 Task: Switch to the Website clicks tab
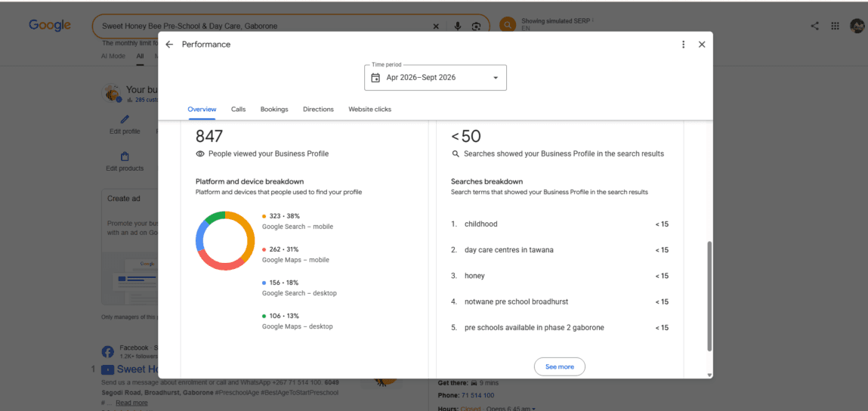point(369,109)
